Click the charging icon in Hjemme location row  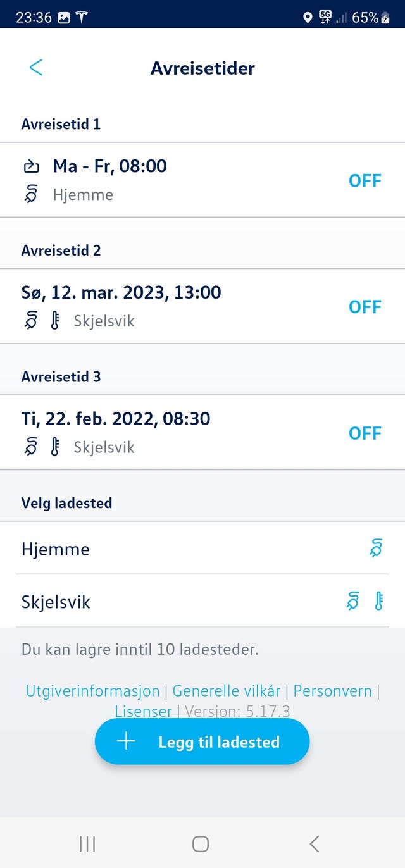pyautogui.click(x=376, y=548)
